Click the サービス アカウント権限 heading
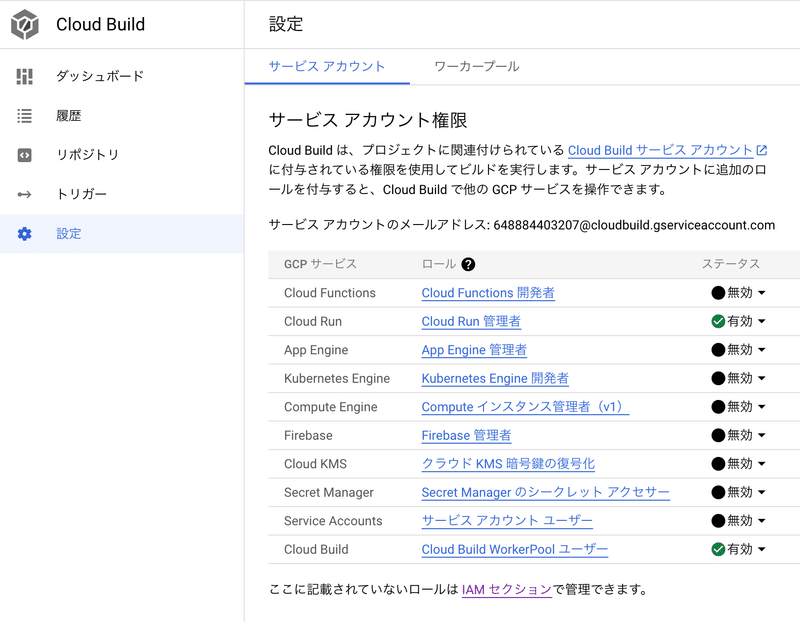Viewport: 800px width, 622px height. (x=368, y=120)
